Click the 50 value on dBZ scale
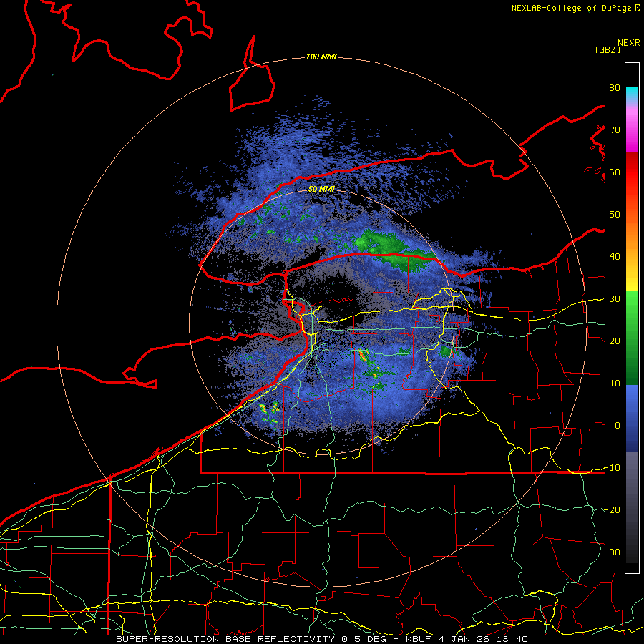Image resolution: width=644 pixels, height=644 pixels. click(615, 215)
